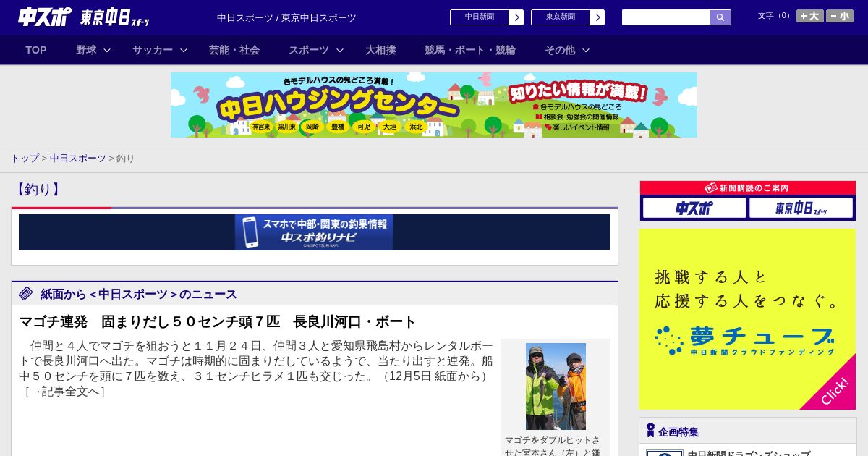Open the fishing photo of two anglers
Image resolution: width=868 pixels, height=456 pixels.
[x=556, y=387]
